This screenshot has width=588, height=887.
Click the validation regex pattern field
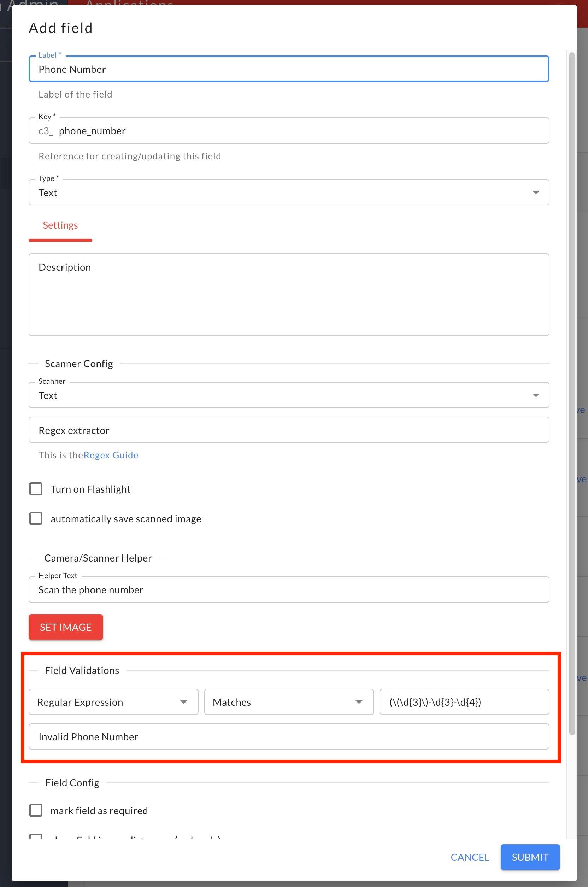point(464,702)
